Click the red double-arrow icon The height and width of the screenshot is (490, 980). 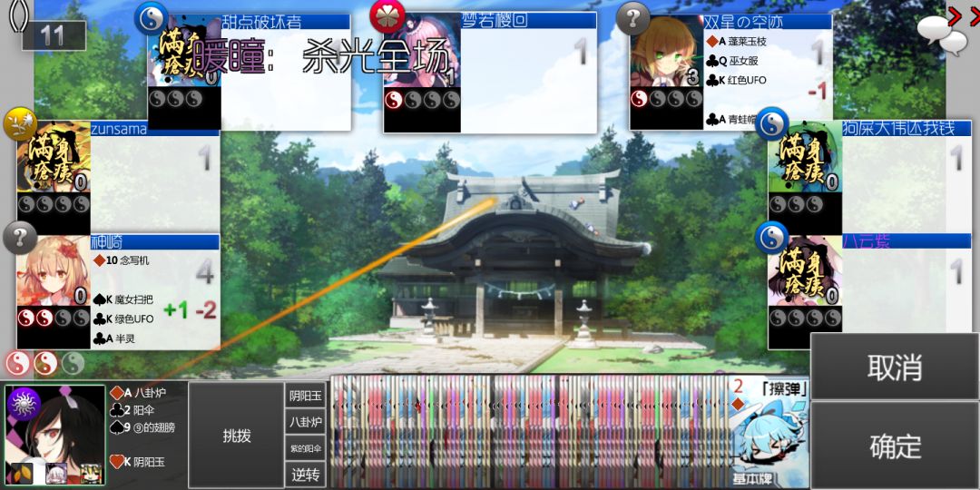pyautogui.click(x=961, y=17)
